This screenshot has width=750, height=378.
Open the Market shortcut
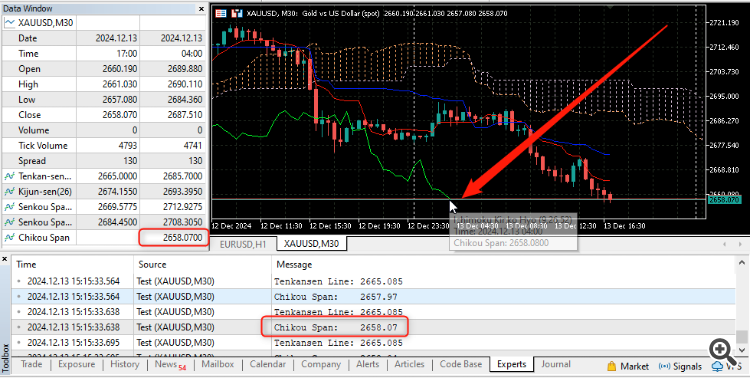(628, 367)
